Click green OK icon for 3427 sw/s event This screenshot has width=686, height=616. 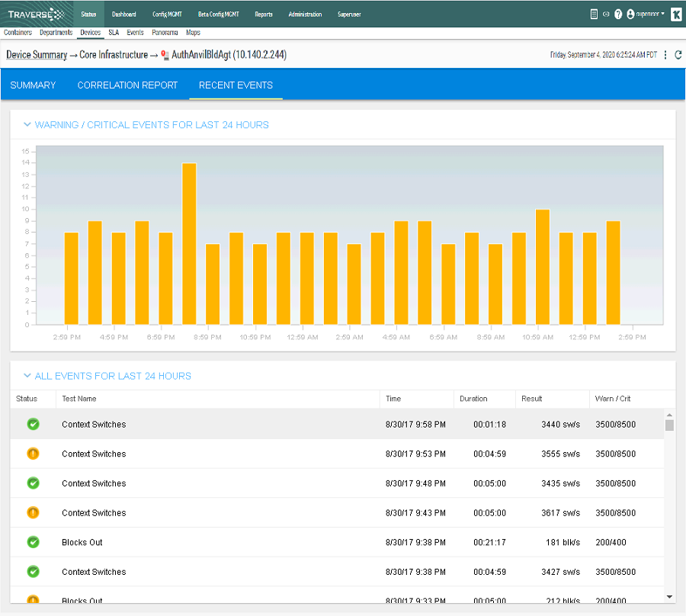(x=34, y=571)
